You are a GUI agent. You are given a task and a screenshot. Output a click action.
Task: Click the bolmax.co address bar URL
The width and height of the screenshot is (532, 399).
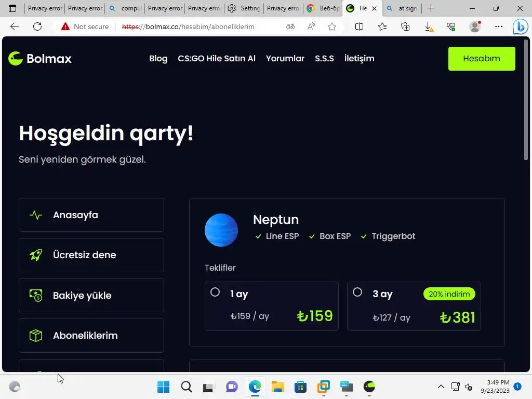coord(188,26)
